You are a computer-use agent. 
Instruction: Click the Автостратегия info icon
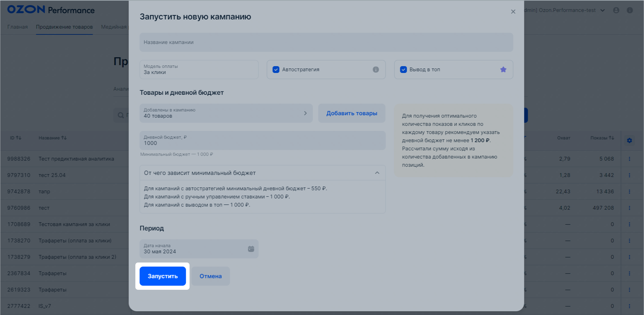pyautogui.click(x=376, y=70)
